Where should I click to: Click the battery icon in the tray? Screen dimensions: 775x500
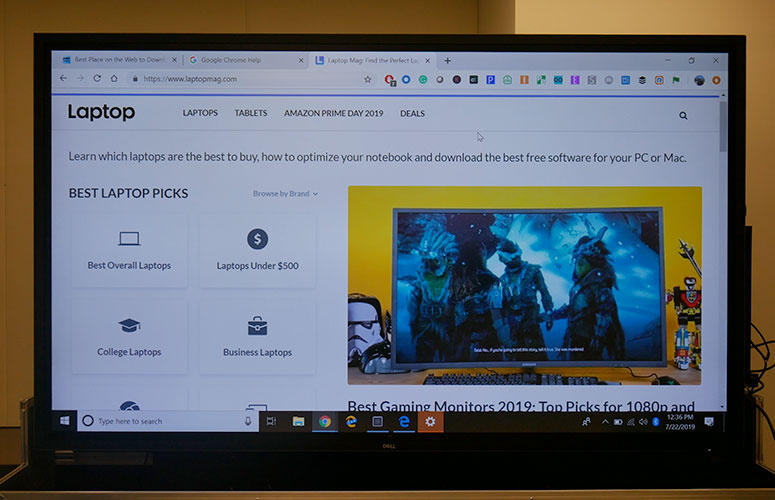pos(618,422)
